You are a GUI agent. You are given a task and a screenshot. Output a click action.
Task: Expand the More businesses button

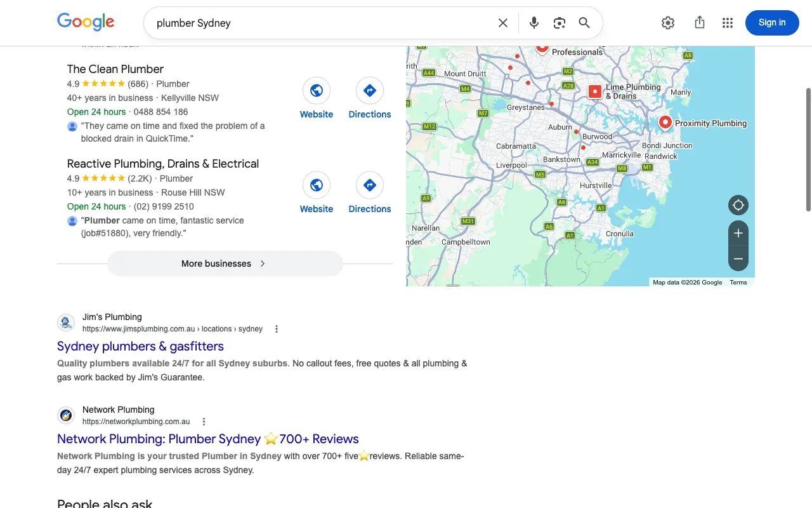(x=225, y=264)
